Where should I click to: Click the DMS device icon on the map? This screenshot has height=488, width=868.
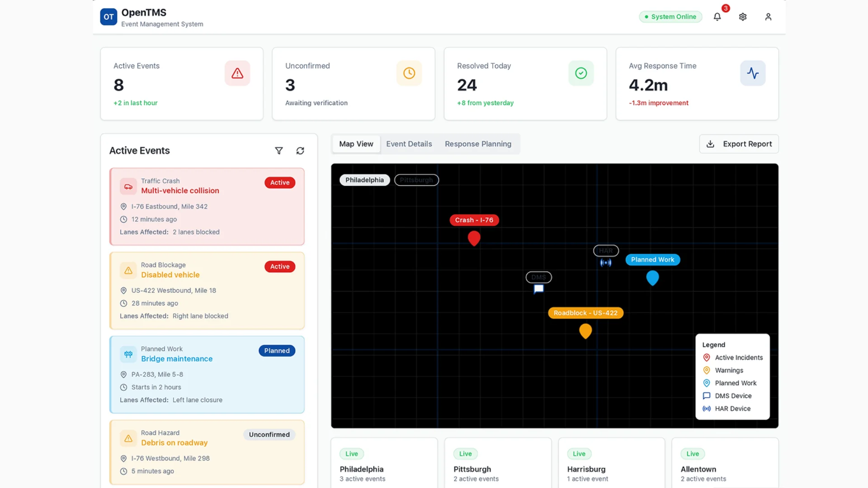(538, 289)
